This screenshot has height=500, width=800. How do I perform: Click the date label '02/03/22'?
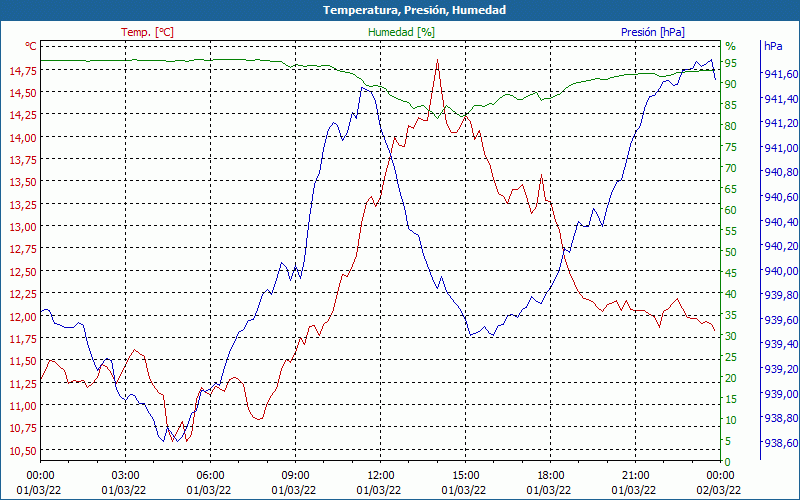click(719, 491)
